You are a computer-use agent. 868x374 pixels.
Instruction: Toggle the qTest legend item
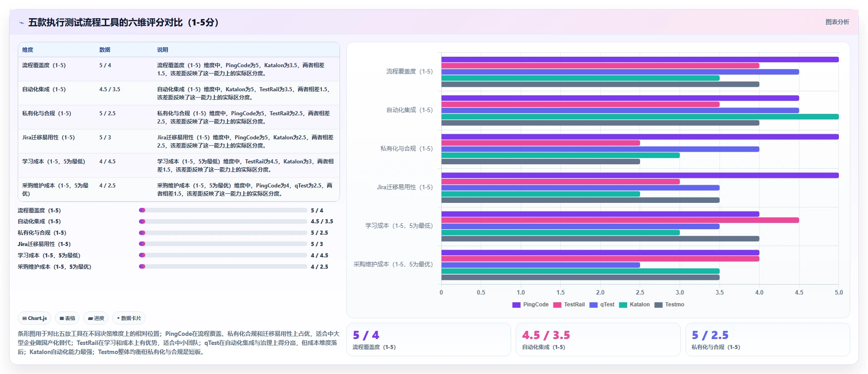click(x=602, y=305)
